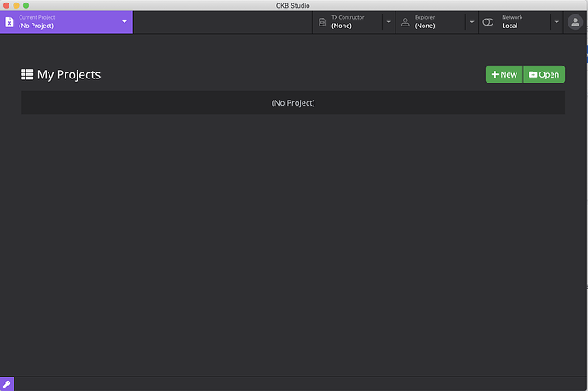Click the TX Constructor icon
This screenshot has height=391, width=588.
[322, 22]
